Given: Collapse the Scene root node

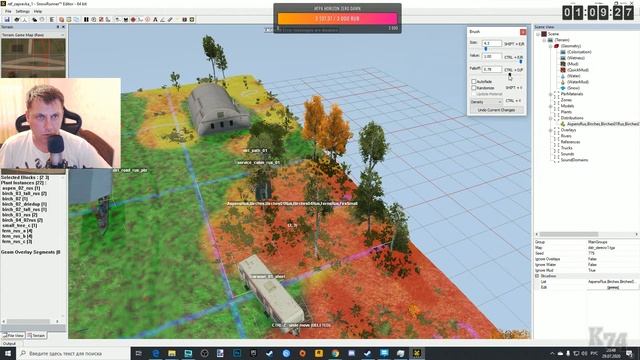Looking at the screenshot, I should click(538, 34).
